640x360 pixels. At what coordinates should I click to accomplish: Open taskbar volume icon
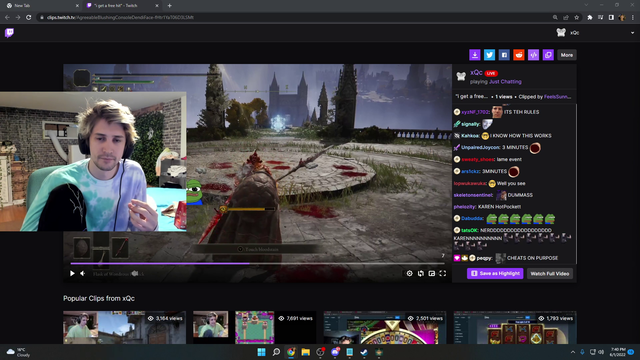tap(600, 352)
